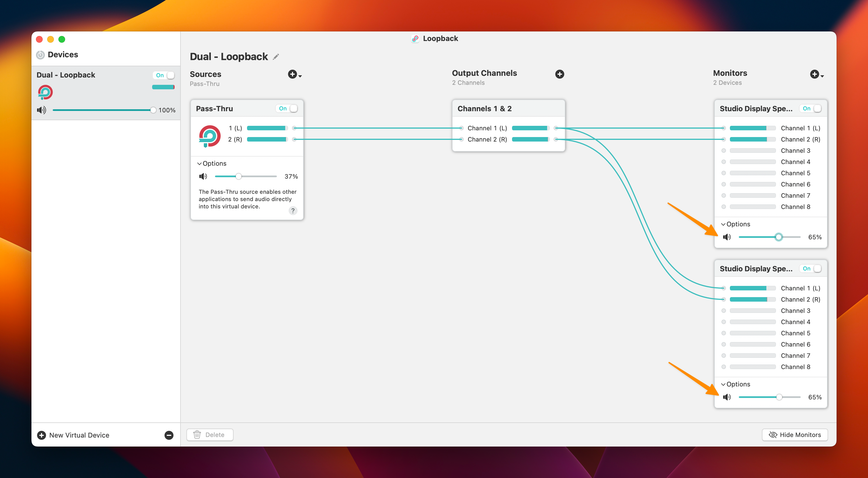Viewport: 868px width, 478px height.
Task: Click the Loopback device icon in the sidebar
Action: coord(45,92)
